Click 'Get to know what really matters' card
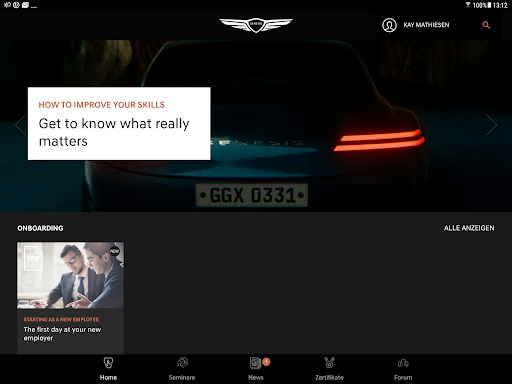 point(119,124)
